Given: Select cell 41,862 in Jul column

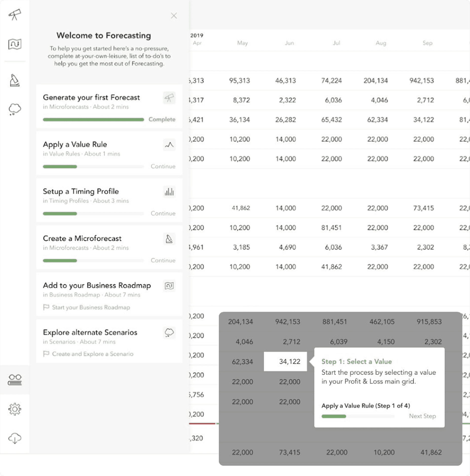Looking at the screenshot, I should [x=331, y=267].
